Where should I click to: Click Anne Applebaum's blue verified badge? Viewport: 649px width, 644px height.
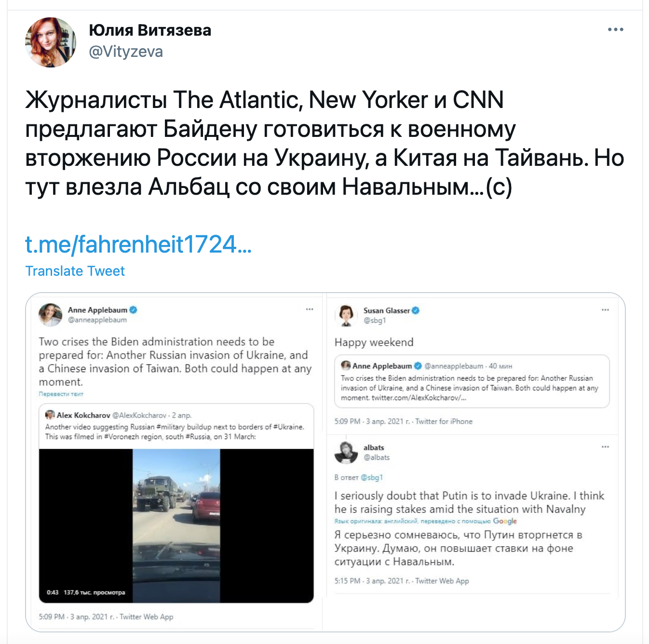click(x=134, y=310)
